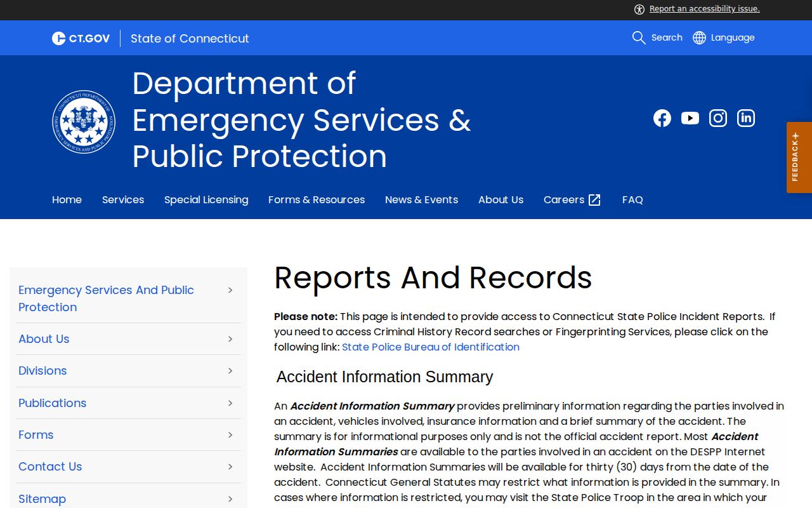Click the CT.GOV logo
Viewport: 812px width, 508px height.
(81, 38)
